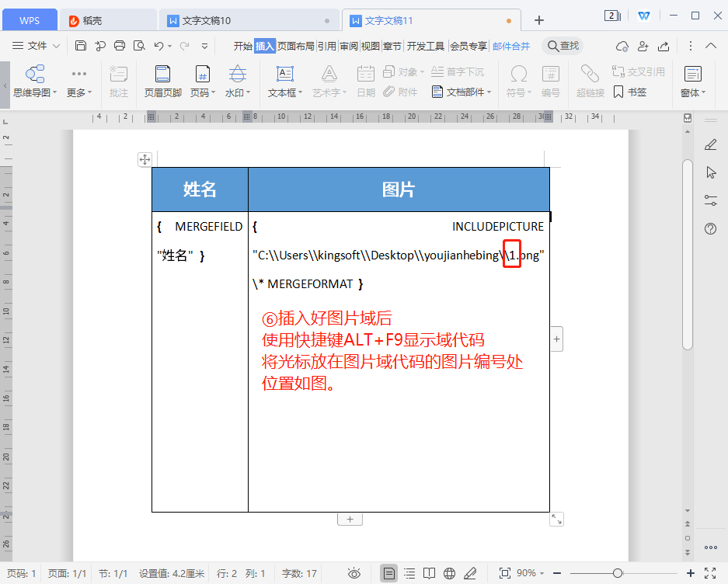Open the properties sliders sidebar icon
This screenshot has height=584, width=728.
pyautogui.click(x=710, y=200)
